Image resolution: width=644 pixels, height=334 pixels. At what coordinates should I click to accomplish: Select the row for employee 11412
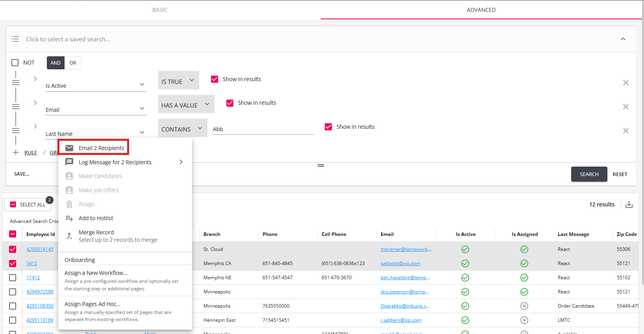(13, 278)
